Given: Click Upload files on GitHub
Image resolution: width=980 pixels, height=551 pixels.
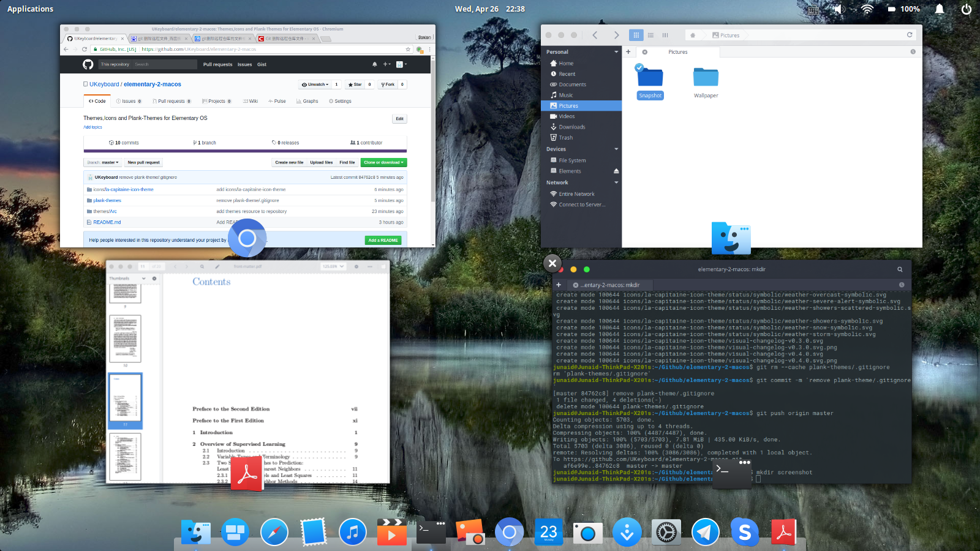Looking at the screenshot, I should (322, 162).
